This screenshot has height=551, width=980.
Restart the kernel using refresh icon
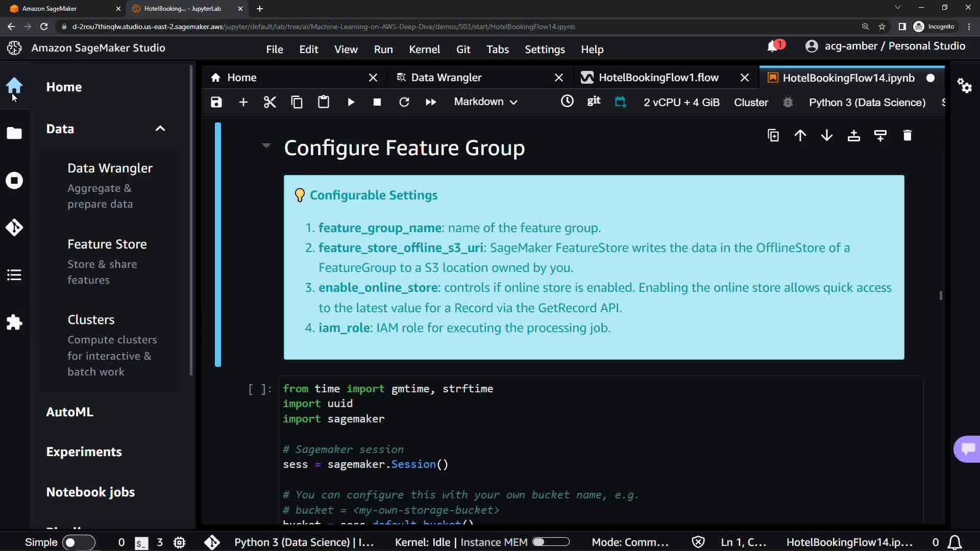pyautogui.click(x=404, y=102)
